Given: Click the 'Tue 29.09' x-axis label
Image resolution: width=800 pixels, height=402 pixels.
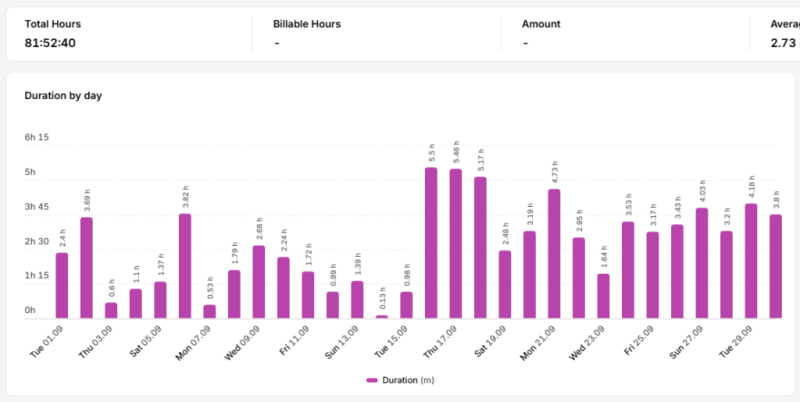Looking at the screenshot, I should point(736,341).
